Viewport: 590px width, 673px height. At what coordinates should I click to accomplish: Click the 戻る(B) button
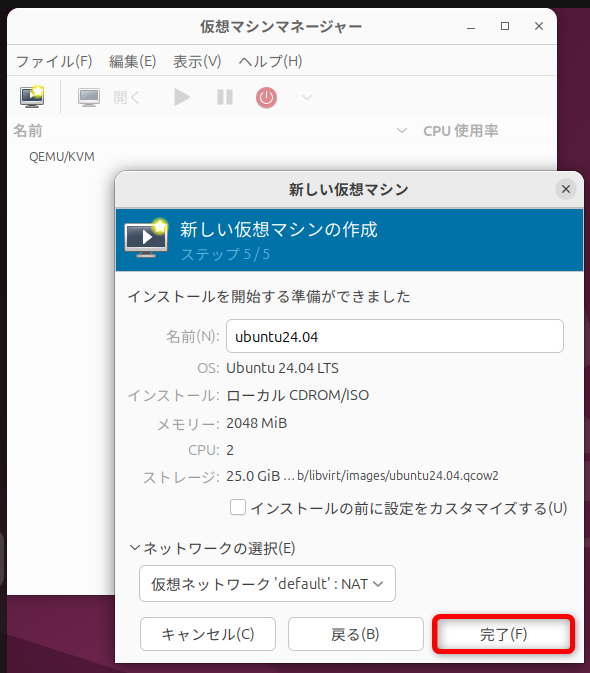click(x=356, y=634)
